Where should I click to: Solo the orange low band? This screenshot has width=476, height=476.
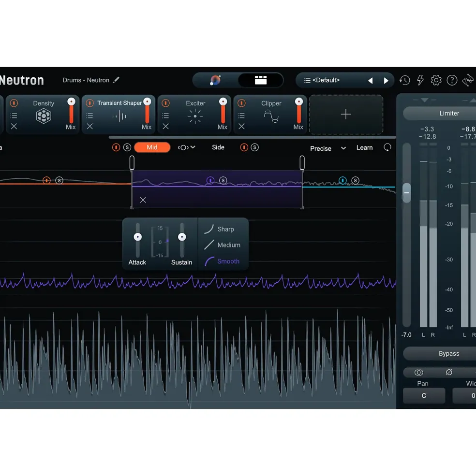[59, 181]
